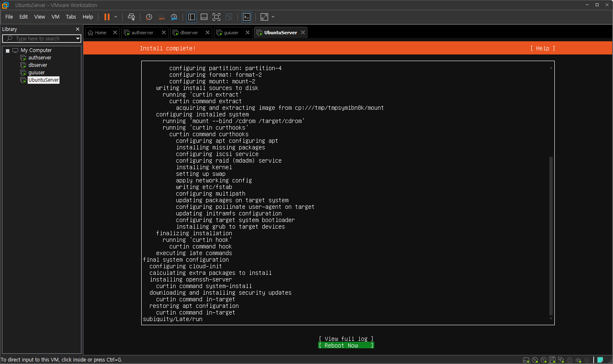The width and height of the screenshot is (613, 364).
Task: Open the snapshot manager
Action: 174,17
